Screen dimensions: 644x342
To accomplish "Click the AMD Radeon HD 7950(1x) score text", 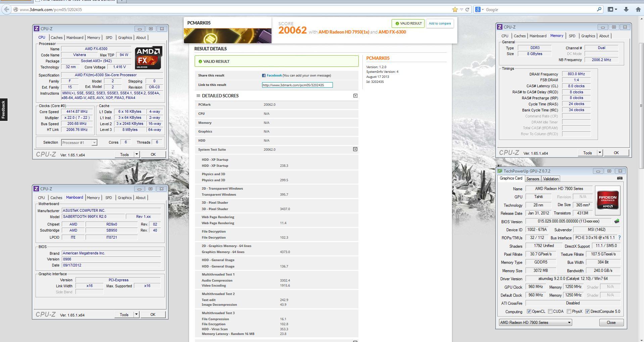I will [344, 32].
